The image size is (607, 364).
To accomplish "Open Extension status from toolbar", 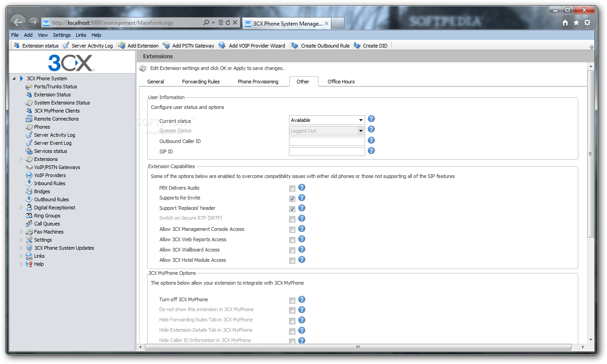I will click(x=36, y=46).
